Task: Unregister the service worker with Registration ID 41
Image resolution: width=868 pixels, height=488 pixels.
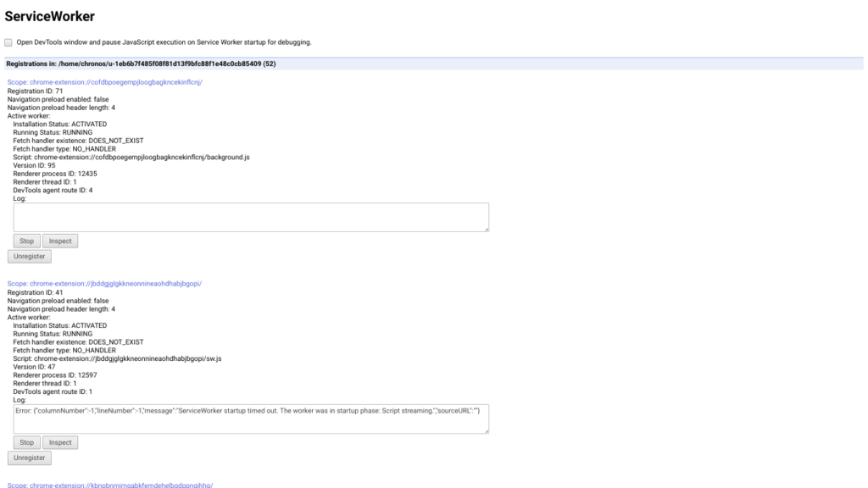Action: pos(30,458)
